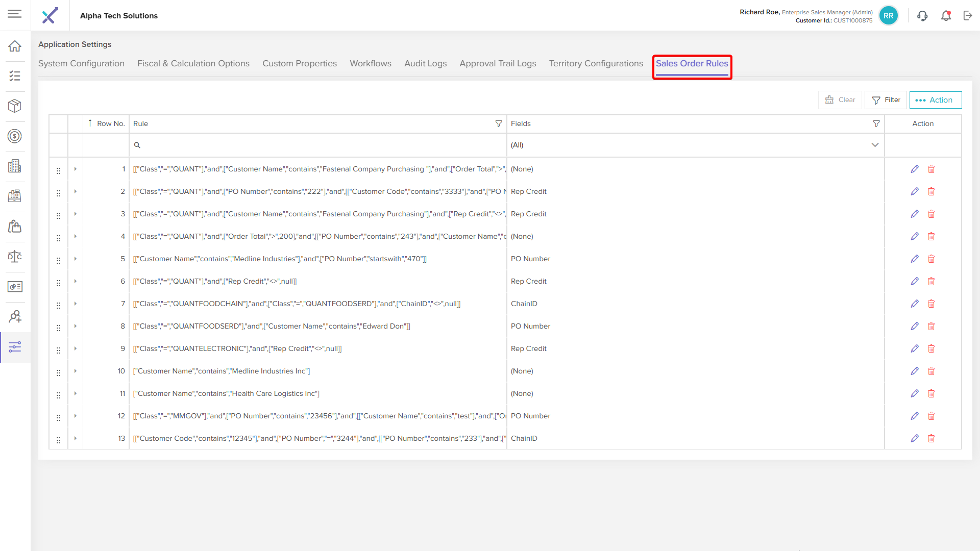Open the hamburger navigation menu
980x551 pixels.
15,14
